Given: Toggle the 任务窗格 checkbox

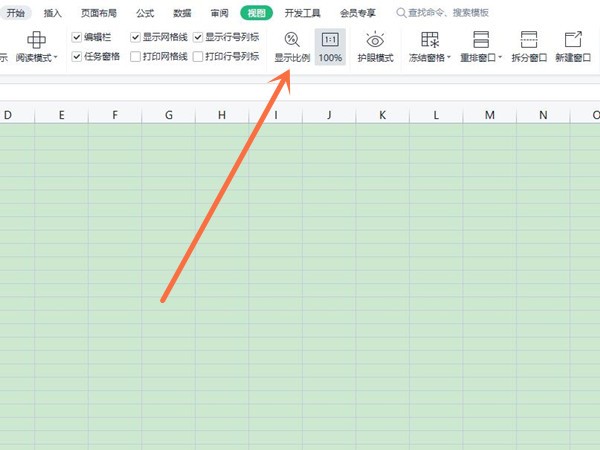Looking at the screenshot, I should (x=77, y=57).
